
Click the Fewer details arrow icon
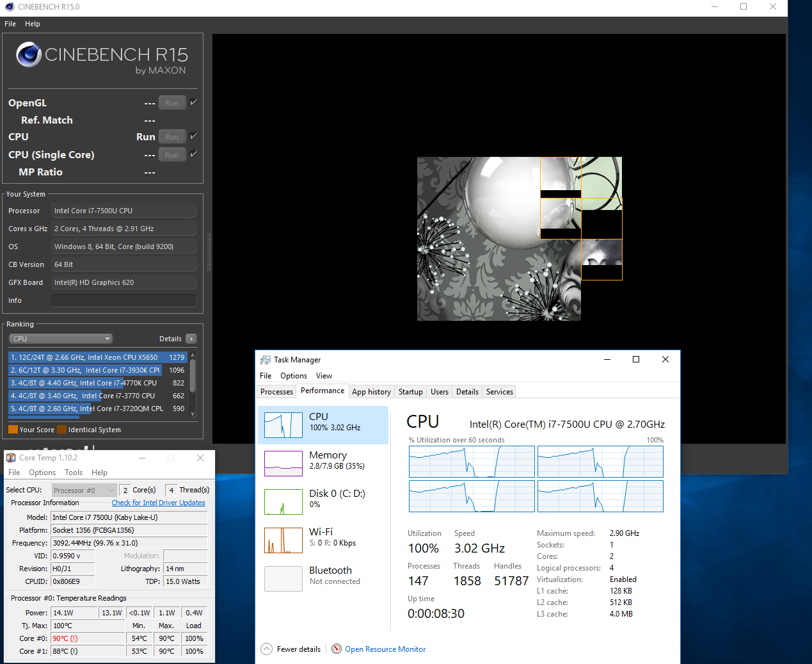(x=267, y=649)
